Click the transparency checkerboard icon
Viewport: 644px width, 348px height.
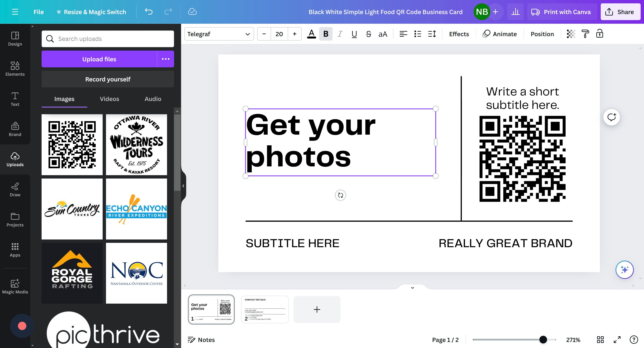click(571, 34)
